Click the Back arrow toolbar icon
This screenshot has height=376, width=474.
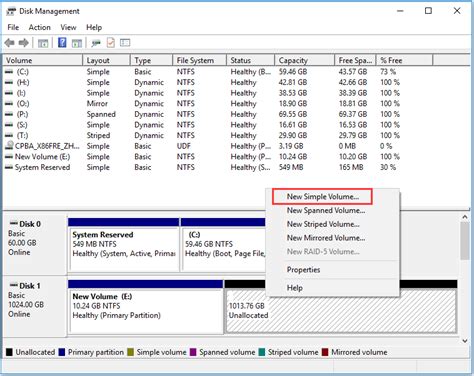pyautogui.click(x=10, y=43)
